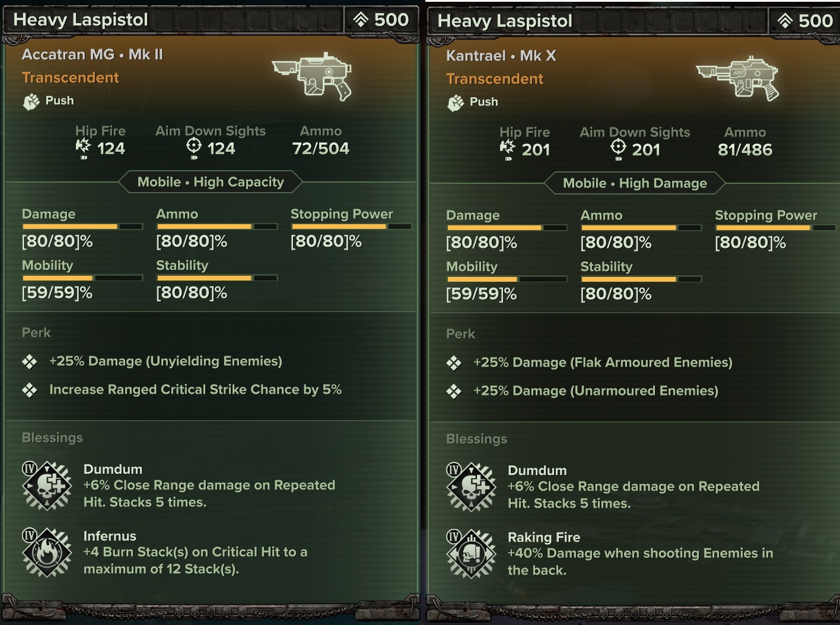The height and width of the screenshot is (625, 840).
Task: Click the Kantrael Mk X pistol image
Action: click(737, 78)
